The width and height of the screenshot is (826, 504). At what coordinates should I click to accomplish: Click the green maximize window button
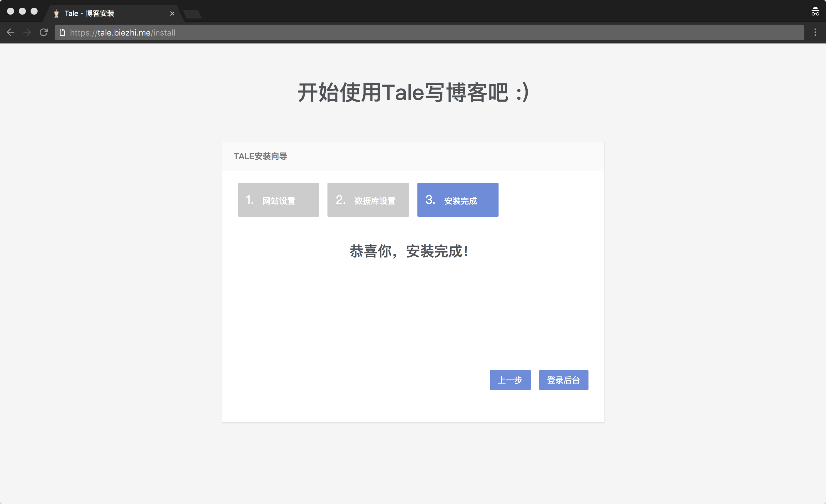click(x=34, y=11)
